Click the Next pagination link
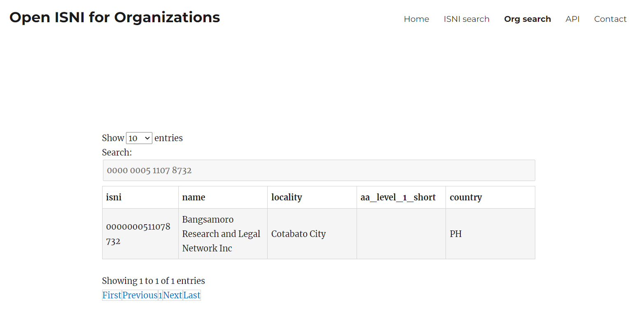Screen dimensions: 644x309 point(173,295)
